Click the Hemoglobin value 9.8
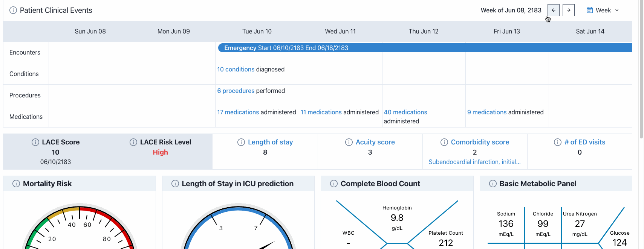 pyautogui.click(x=397, y=218)
